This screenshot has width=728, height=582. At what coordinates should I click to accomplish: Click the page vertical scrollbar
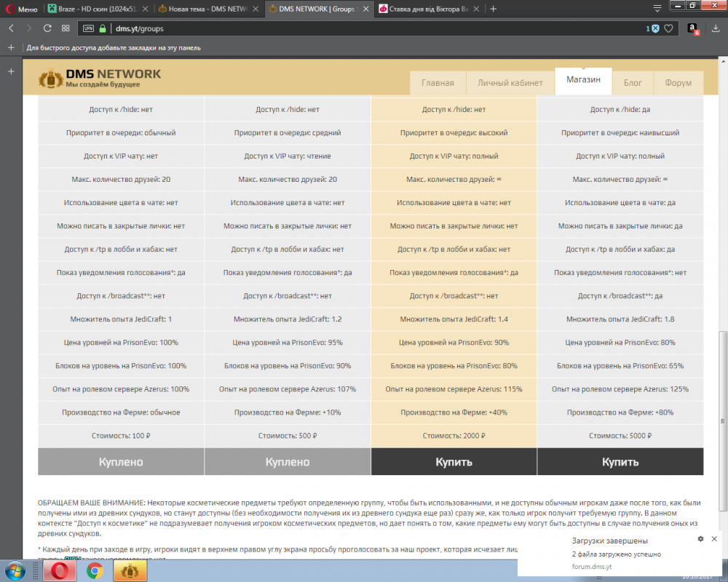[x=723, y=420]
